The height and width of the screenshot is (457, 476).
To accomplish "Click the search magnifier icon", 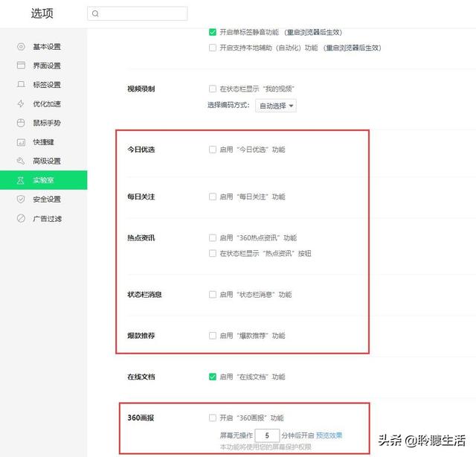I will click(95, 13).
